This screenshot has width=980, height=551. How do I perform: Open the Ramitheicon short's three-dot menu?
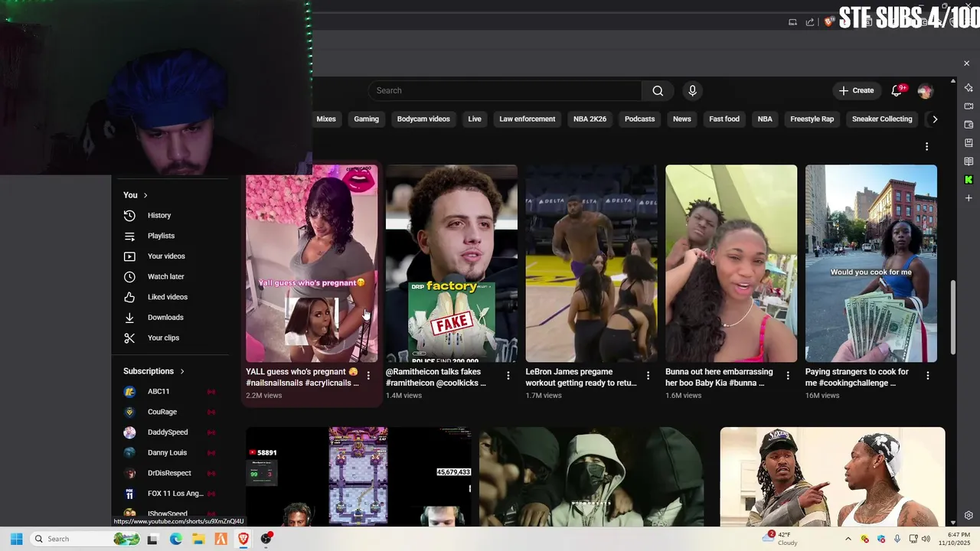[508, 376]
